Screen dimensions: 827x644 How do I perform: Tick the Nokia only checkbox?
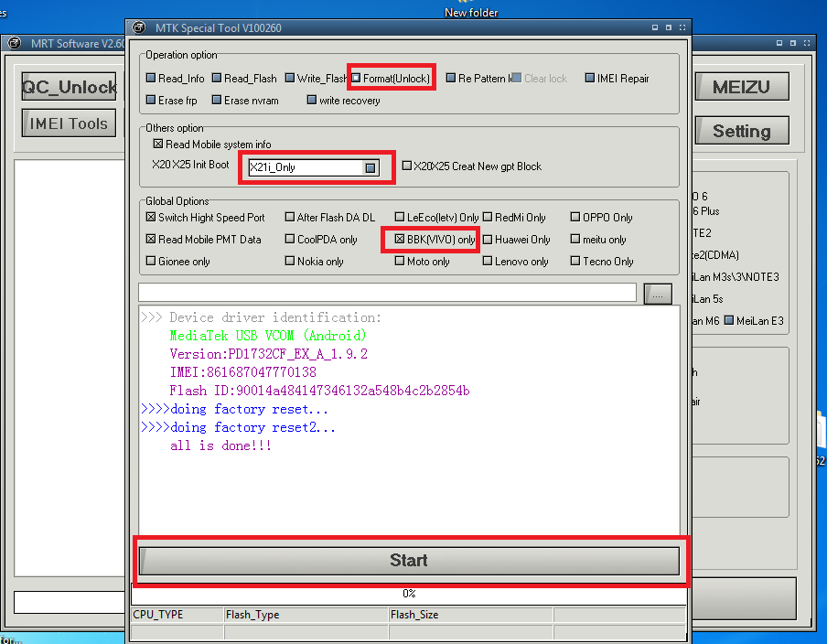[290, 261]
